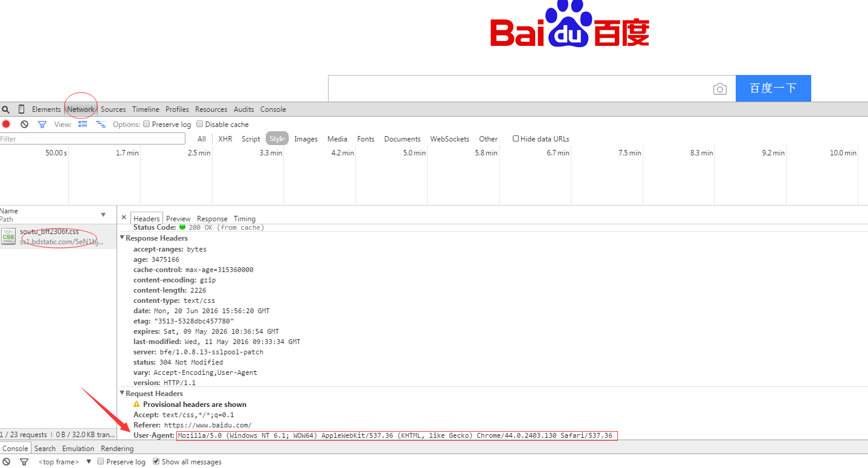Viewport: 868px width, 468px height.
Task: Open the Rendering drawer tab
Action: [117, 448]
